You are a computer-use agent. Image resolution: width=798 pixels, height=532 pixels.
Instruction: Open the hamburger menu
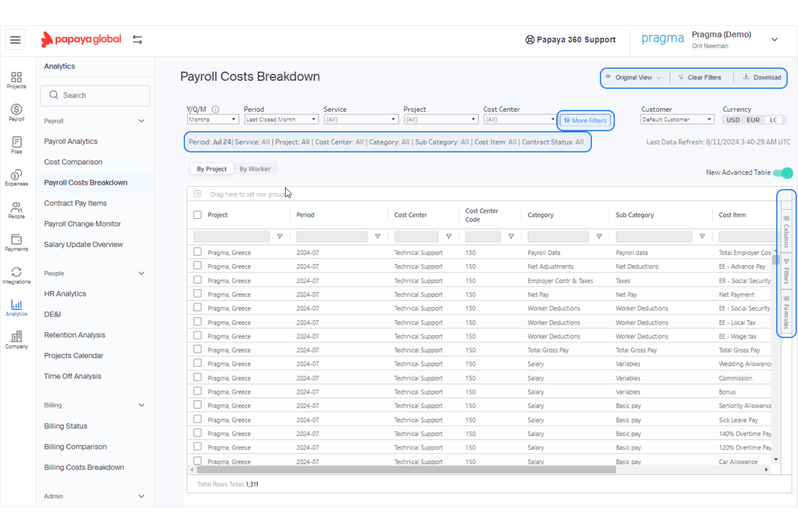pyautogui.click(x=16, y=40)
